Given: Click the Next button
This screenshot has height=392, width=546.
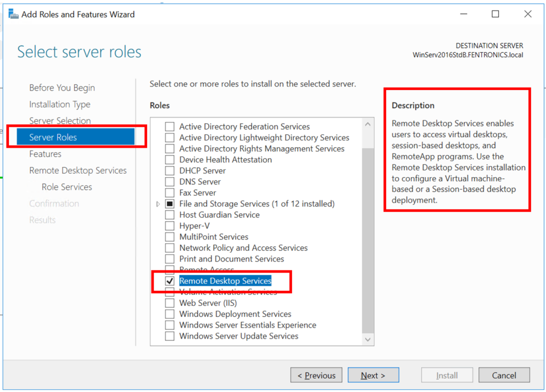Looking at the screenshot, I should pos(373,375).
